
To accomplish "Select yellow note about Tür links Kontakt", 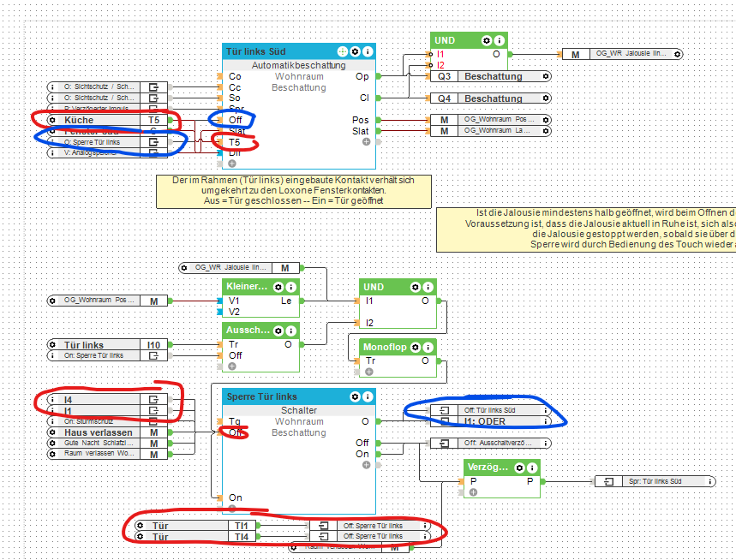I will click(294, 191).
